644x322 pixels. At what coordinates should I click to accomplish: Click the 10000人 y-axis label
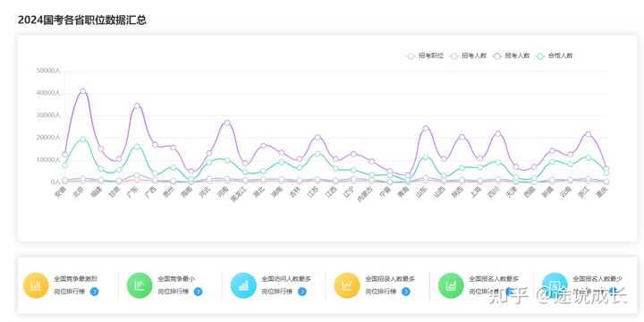[x=48, y=160]
